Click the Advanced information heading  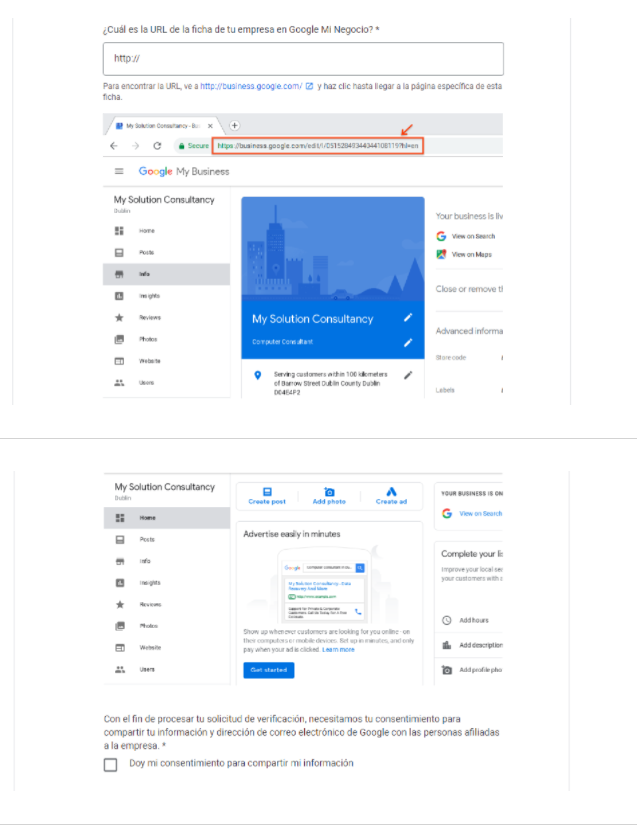(469, 331)
